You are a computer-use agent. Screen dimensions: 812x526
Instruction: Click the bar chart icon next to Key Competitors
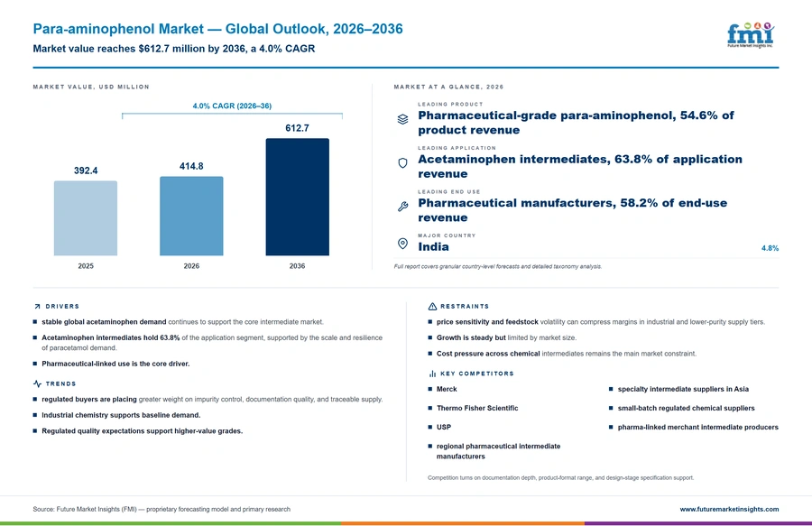tap(432, 374)
